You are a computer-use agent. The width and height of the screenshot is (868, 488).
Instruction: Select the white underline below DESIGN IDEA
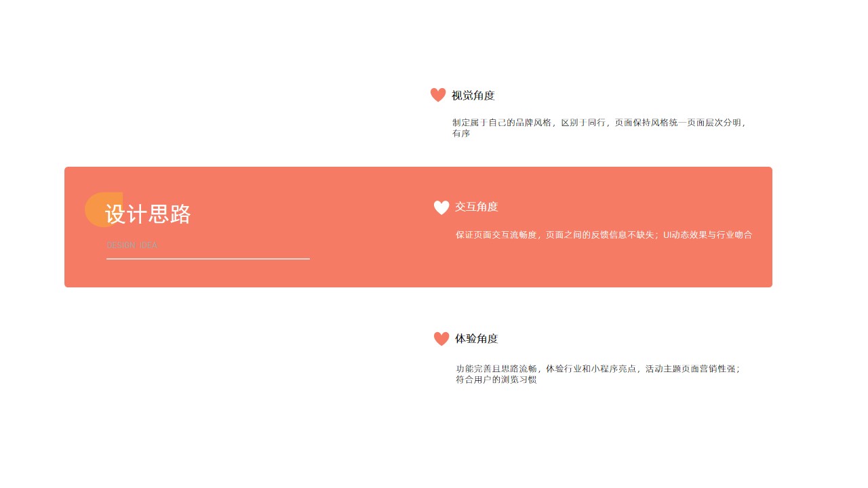[x=208, y=258]
